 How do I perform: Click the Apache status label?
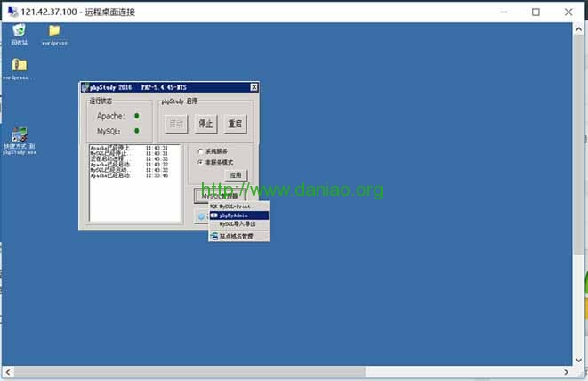(x=110, y=116)
